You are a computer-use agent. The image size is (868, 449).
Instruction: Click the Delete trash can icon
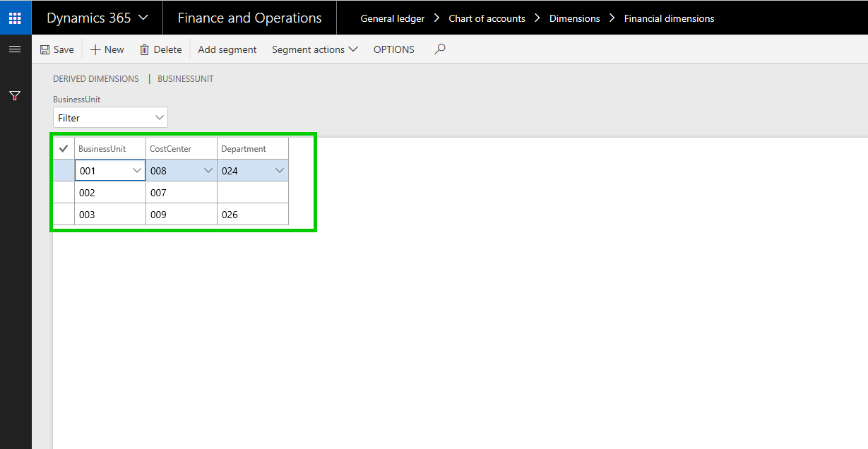click(145, 50)
